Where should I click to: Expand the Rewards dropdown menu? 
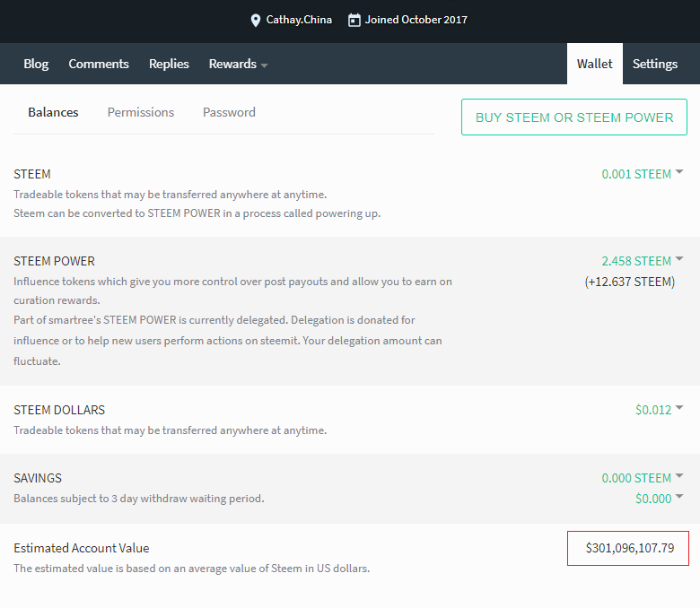(238, 64)
